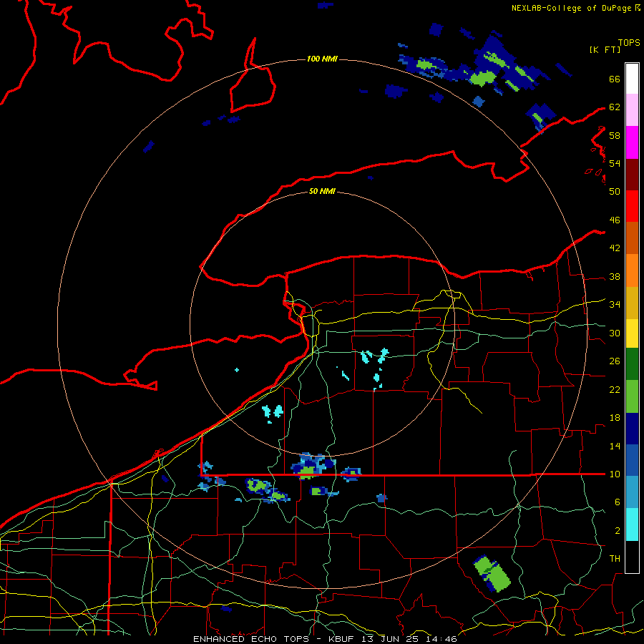Click the TOPS legend title

(629, 42)
